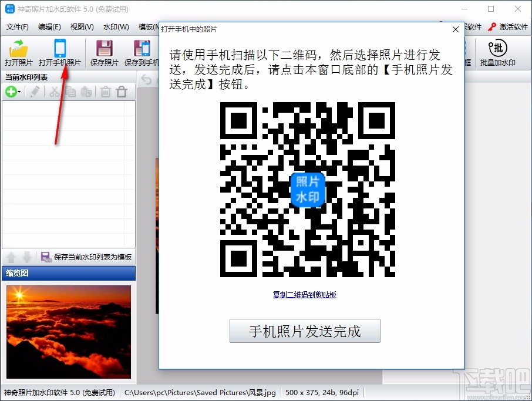Click the delete watermark trash icon
This screenshot has width=532, height=401.
[106, 92]
